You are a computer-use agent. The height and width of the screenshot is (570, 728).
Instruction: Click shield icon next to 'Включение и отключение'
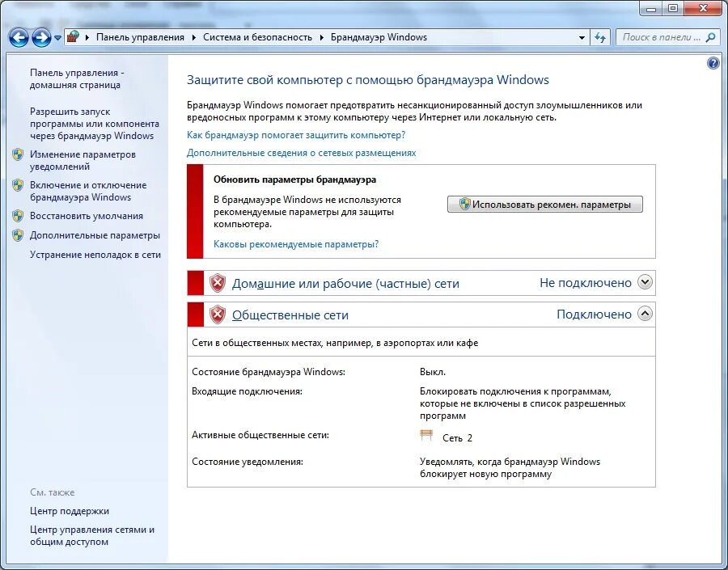[18, 185]
